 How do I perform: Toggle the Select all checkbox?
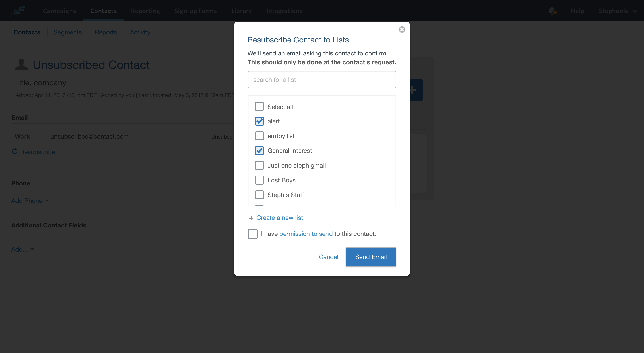[259, 106]
